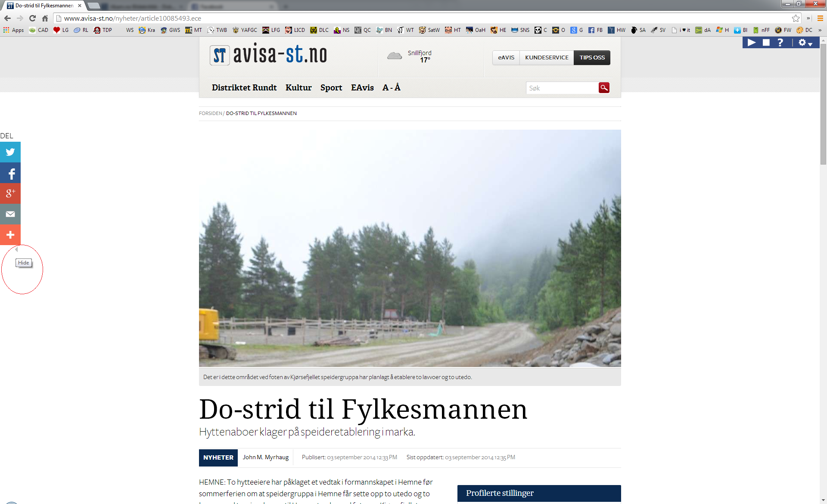Click the red search magnifier button

pyautogui.click(x=604, y=88)
